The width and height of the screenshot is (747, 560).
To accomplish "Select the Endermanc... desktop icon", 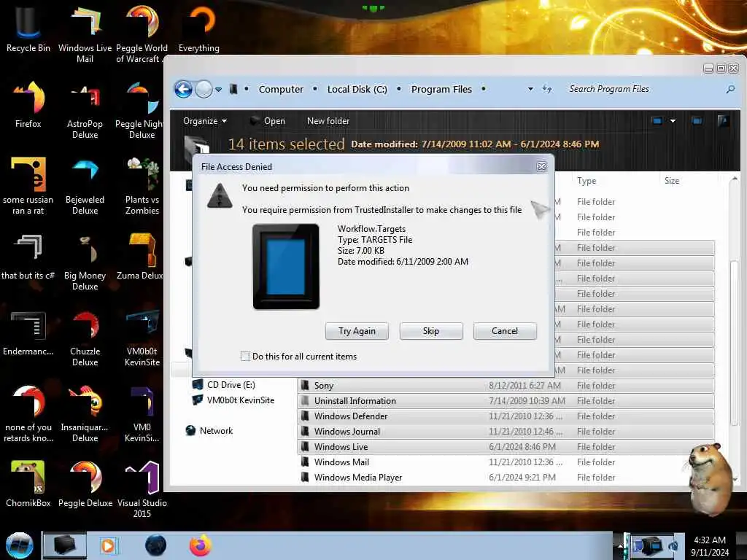I will tap(28, 332).
